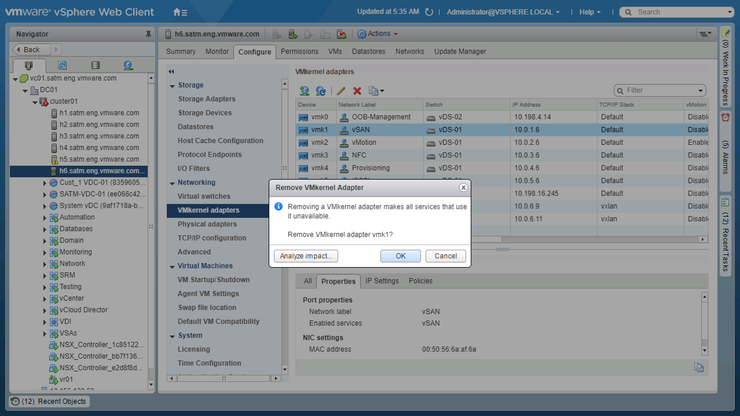Collapse the cluster01 node

pyautogui.click(x=35, y=102)
